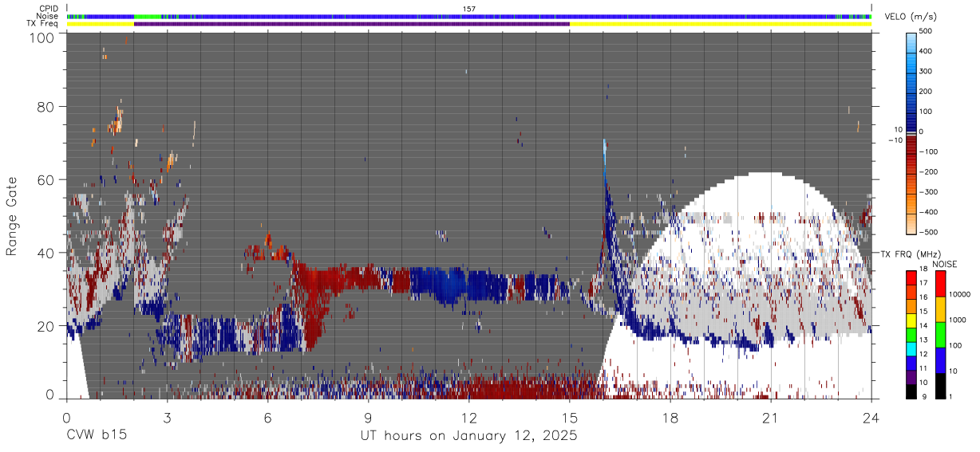Click the CVW b15 radar beam label
This screenshot has width=980, height=452.
tap(96, 436)
